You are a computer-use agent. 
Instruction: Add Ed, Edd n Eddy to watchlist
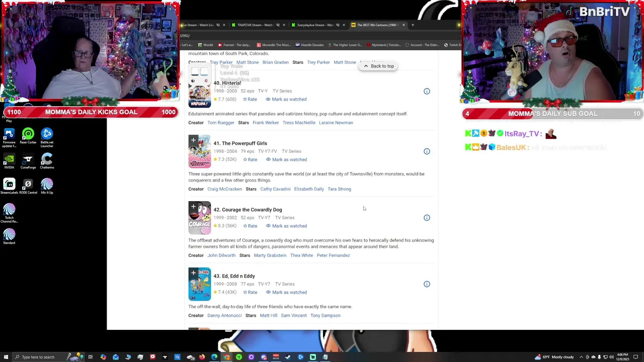coord(193,273)
